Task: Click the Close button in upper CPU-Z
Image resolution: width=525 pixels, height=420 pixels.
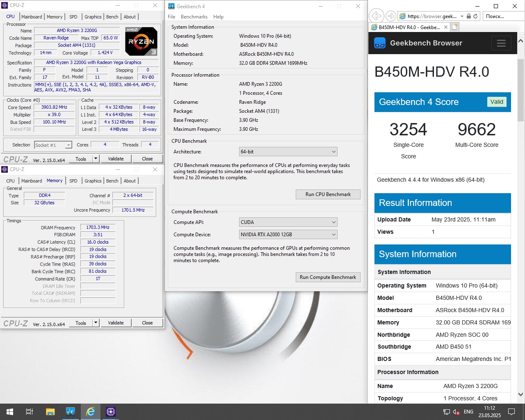Action: click(147, 159)
